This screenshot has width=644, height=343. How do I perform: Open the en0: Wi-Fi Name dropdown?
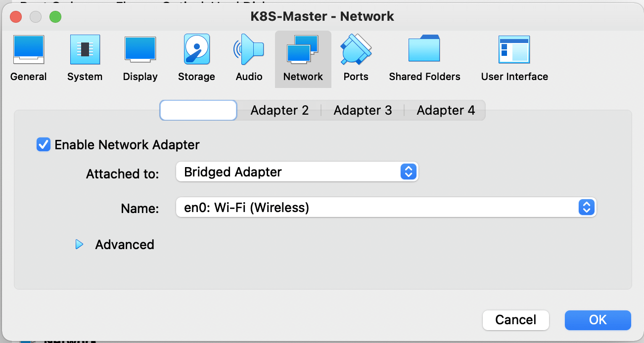click(386, 208)
